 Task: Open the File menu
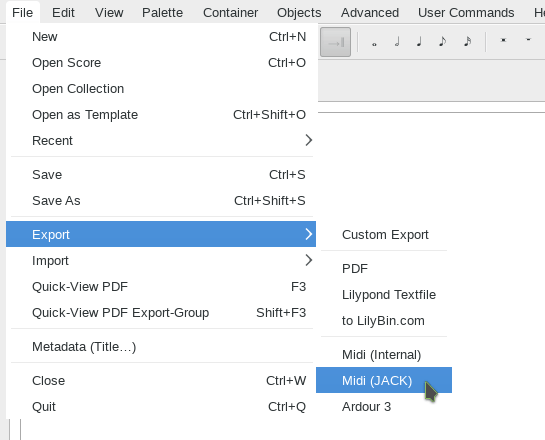(23, 13)
